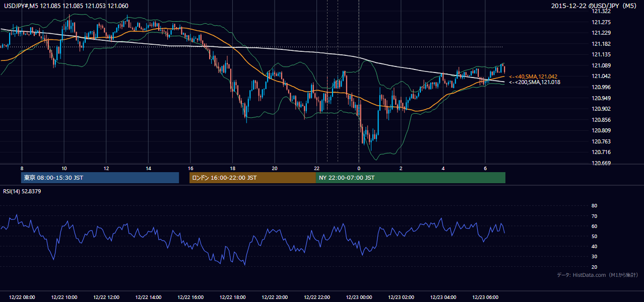Click the orange 40 SMA 121.042 label

tap(533, 77)
